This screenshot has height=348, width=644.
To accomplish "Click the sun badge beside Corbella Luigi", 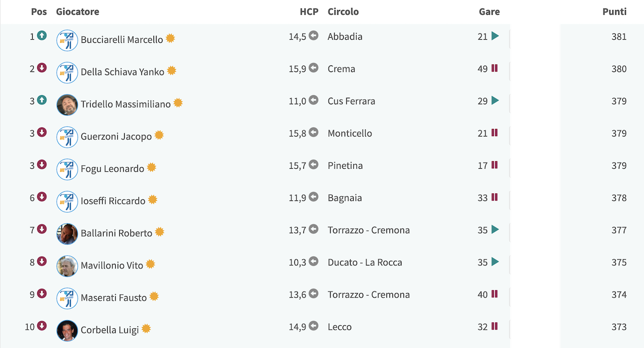I will click(146, 328).
